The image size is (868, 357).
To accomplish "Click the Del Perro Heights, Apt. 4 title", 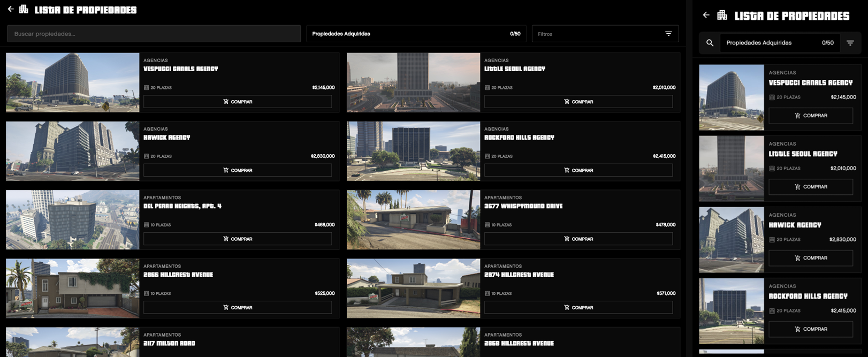I will pyautogui.click(x=182, y=206).
